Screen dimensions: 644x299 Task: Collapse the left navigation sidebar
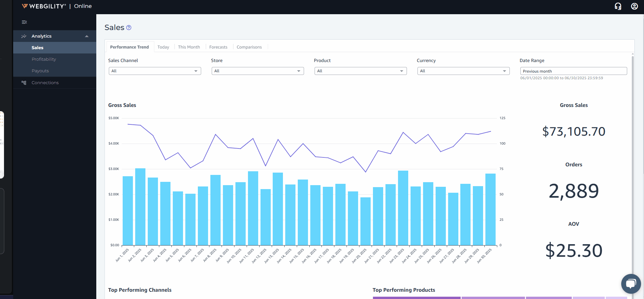click(24, 22)
